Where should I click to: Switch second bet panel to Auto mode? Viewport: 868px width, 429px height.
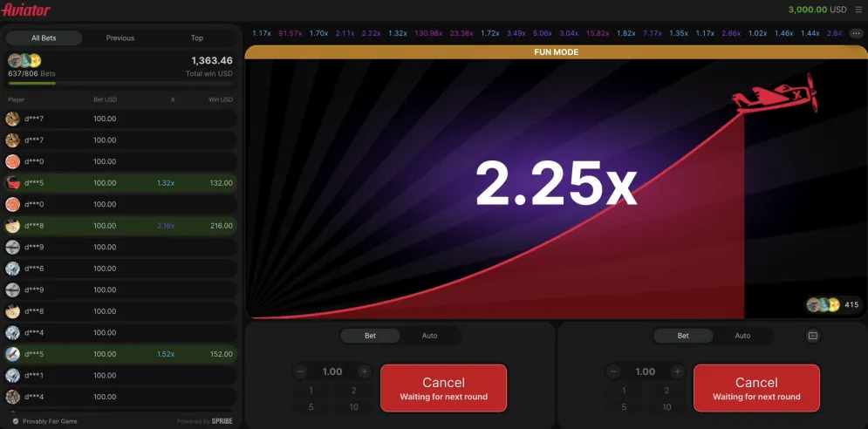pyautogui.click(x=742, y=336)
